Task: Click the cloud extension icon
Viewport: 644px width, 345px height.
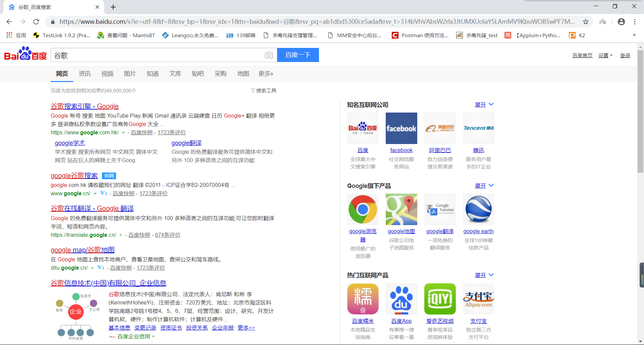Action: coord(603,22)
